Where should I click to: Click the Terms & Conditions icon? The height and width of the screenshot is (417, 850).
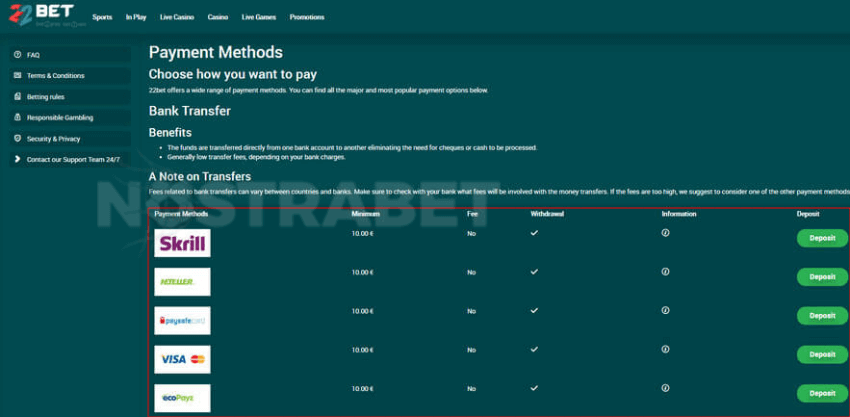(x=17, y=75)
